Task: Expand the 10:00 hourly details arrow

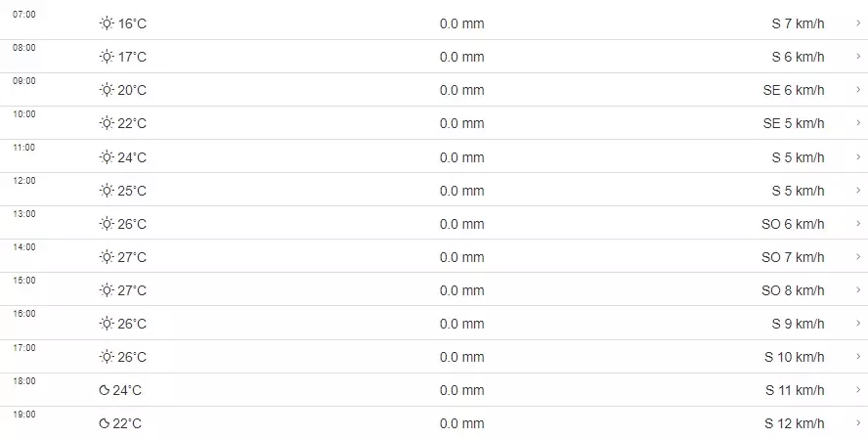Action: [x=857, y=123]
